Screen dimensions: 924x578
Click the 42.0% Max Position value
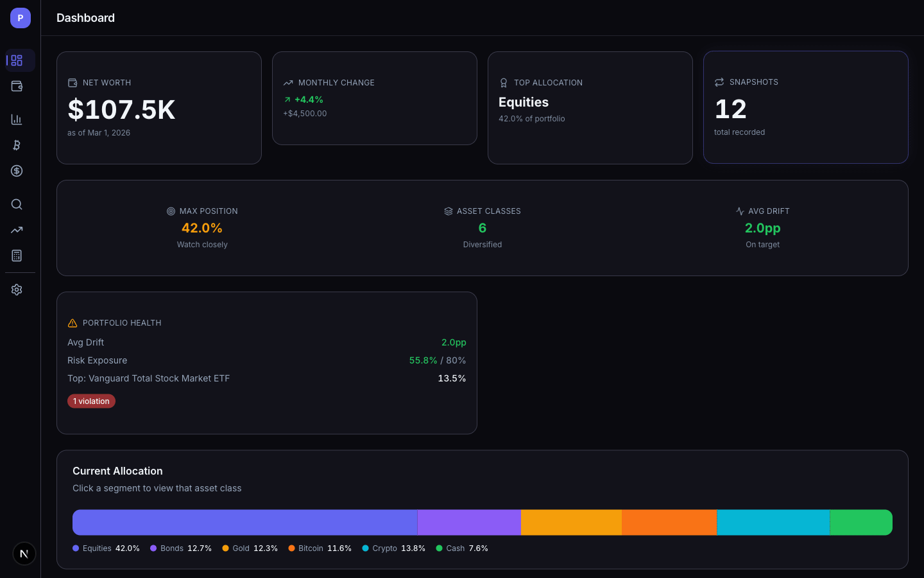coord(202,228)
